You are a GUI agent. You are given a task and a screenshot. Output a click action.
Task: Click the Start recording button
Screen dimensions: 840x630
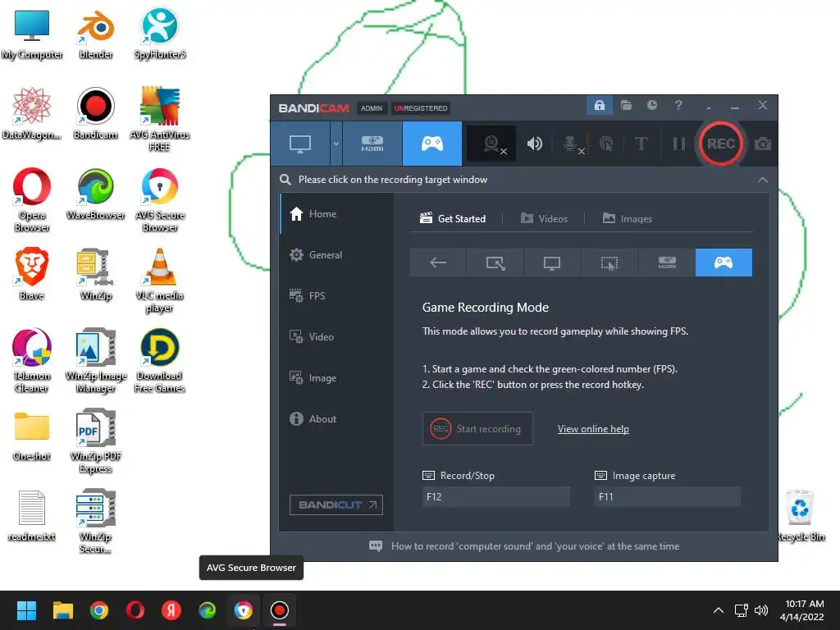477,428
